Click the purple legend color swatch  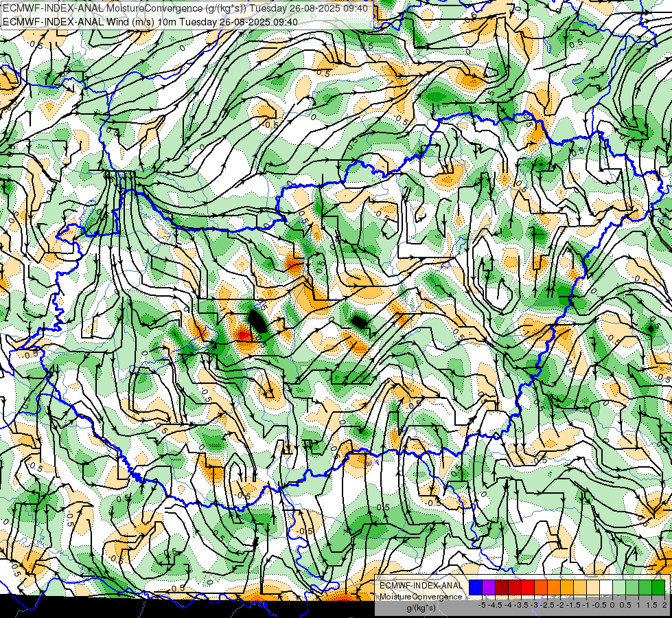click(x=489, y=588)
